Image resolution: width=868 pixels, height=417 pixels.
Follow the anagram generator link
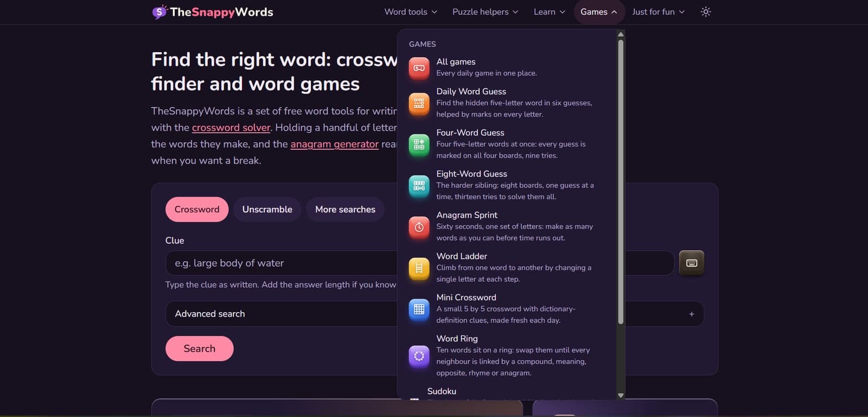click(x=334, y=144)
